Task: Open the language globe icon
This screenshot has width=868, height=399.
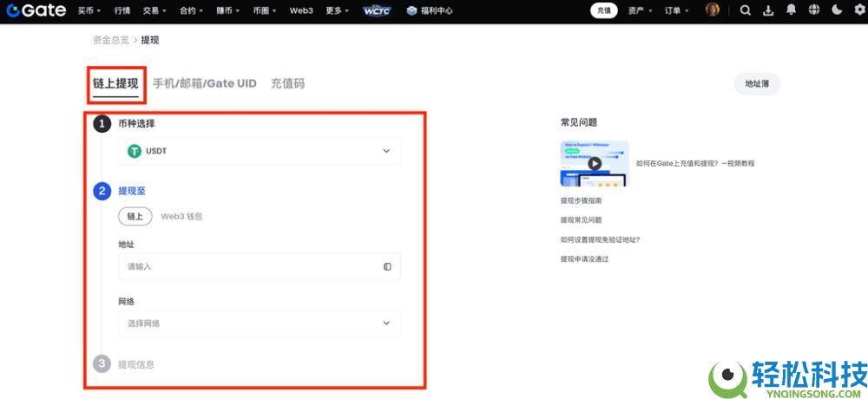Action: 814,10
